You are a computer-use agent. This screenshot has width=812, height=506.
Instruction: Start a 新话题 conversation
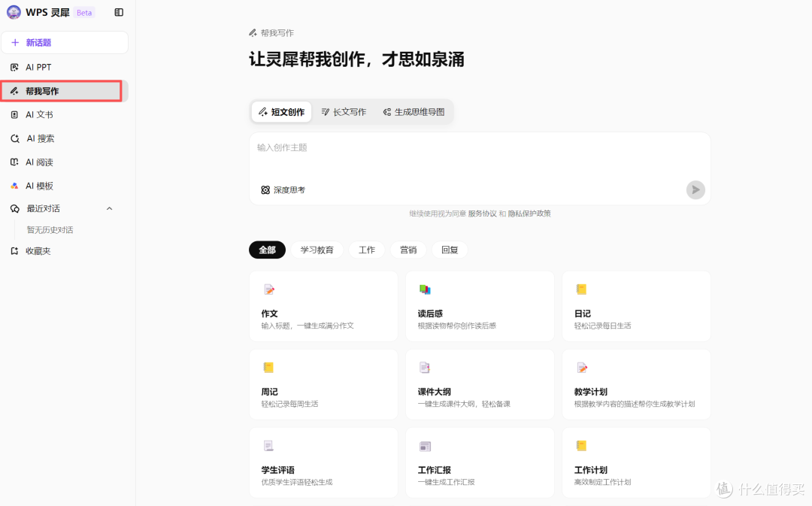click(x=65, y=42)
